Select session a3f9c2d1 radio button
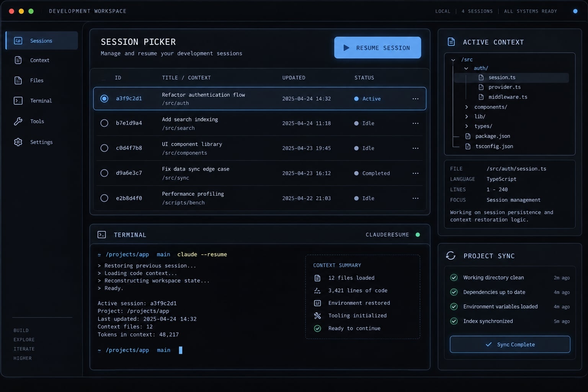 tap(104, 99)
